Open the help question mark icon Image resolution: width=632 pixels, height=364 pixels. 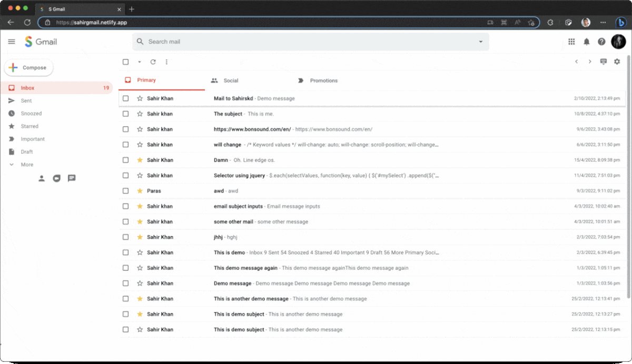(601, 42)
